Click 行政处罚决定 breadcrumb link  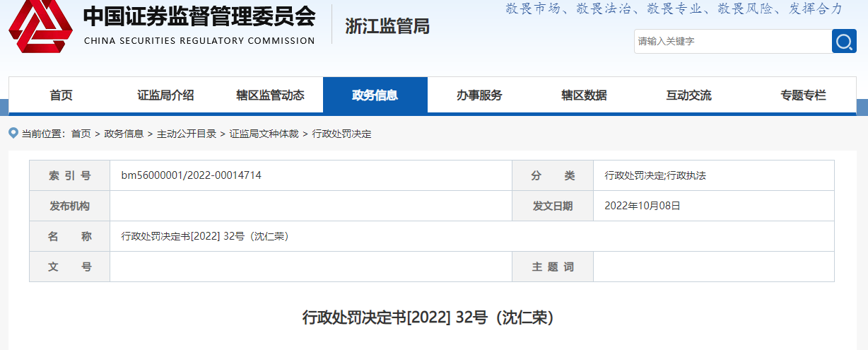point(341,134)
